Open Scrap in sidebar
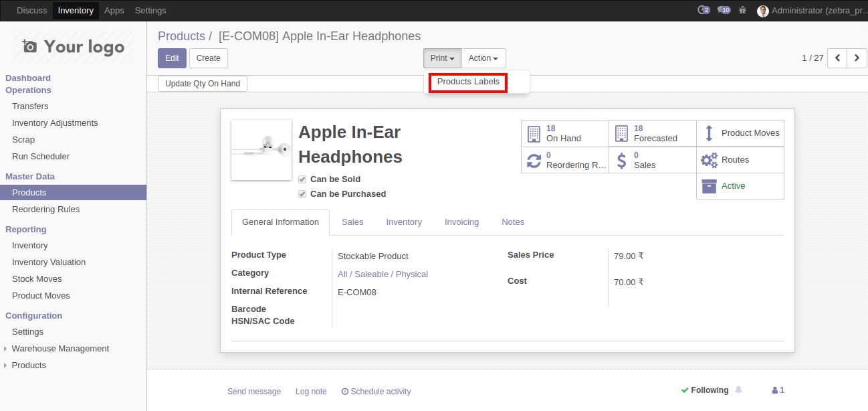868x411 pixels. tap(23, 140)
